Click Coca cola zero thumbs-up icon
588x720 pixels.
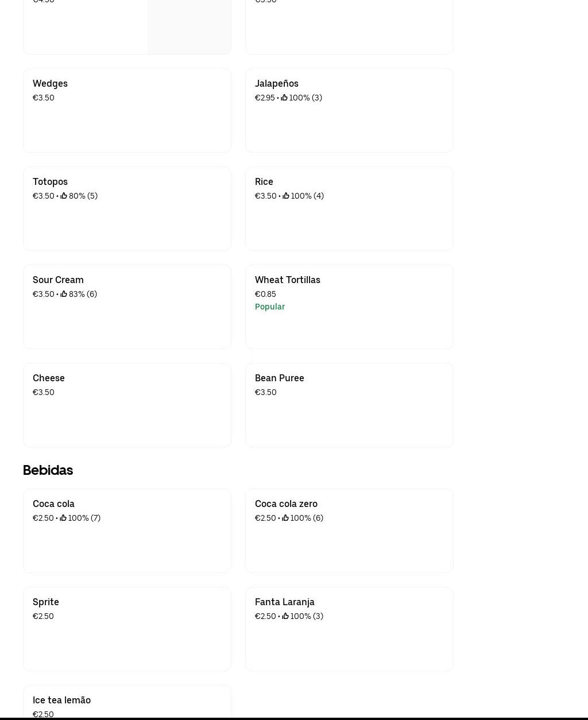click(285, 518)
